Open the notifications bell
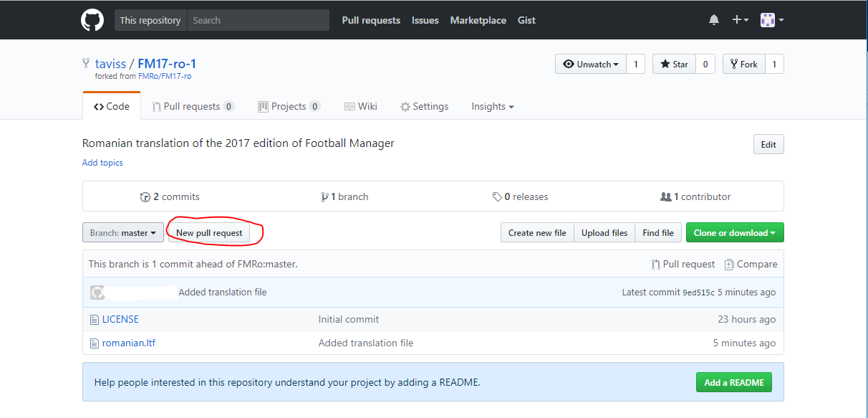 pyautogui.click(x=714, y=20)
